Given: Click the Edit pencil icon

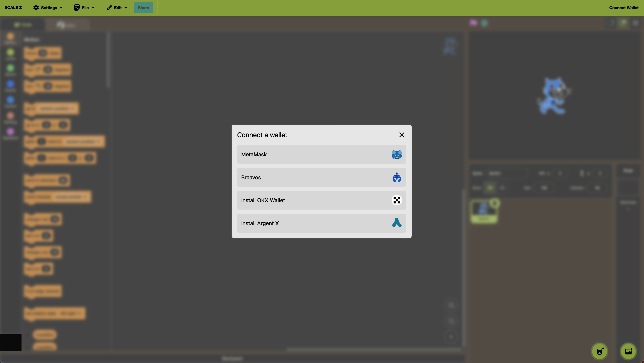Looking at the screenshot, I should pos(109,8).
